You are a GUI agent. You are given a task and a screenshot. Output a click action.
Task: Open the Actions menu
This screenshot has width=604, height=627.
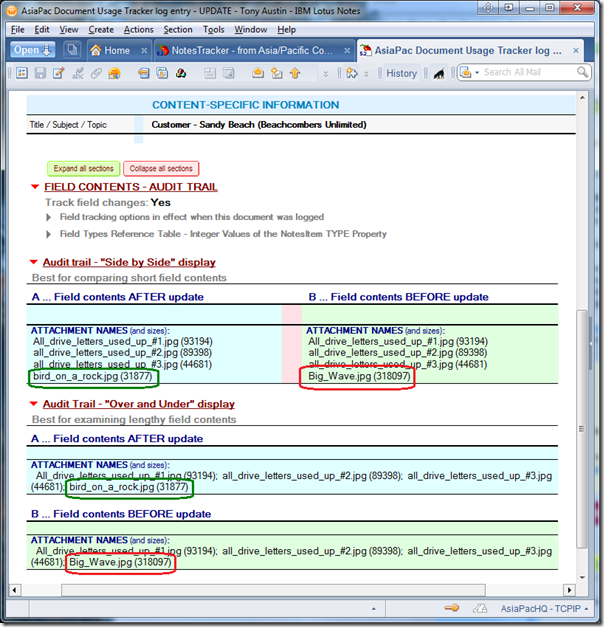139,29
